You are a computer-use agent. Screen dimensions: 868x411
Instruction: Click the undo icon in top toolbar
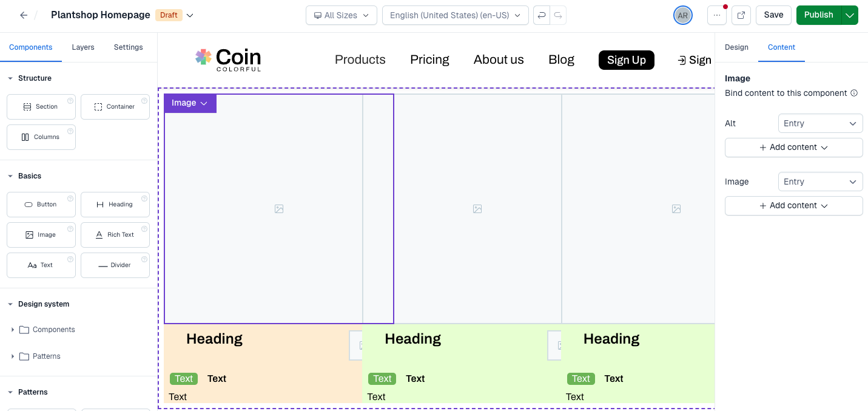542,15
